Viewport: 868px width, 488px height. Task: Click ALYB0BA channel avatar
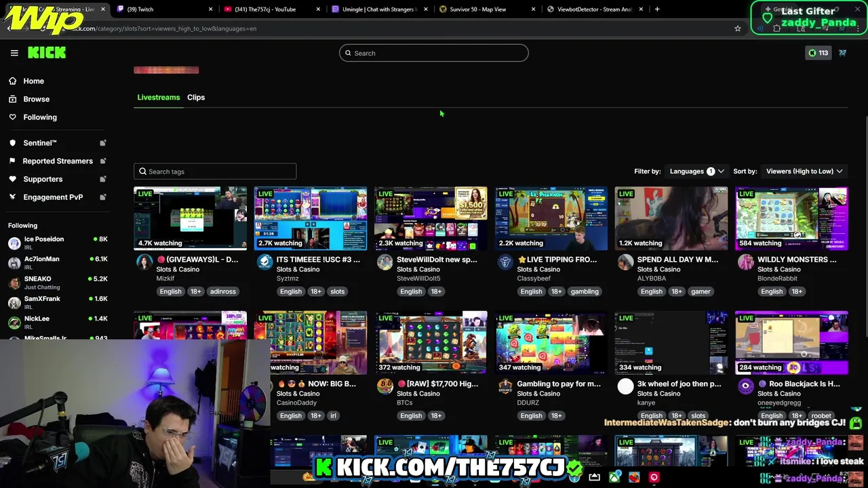[626, 262]
